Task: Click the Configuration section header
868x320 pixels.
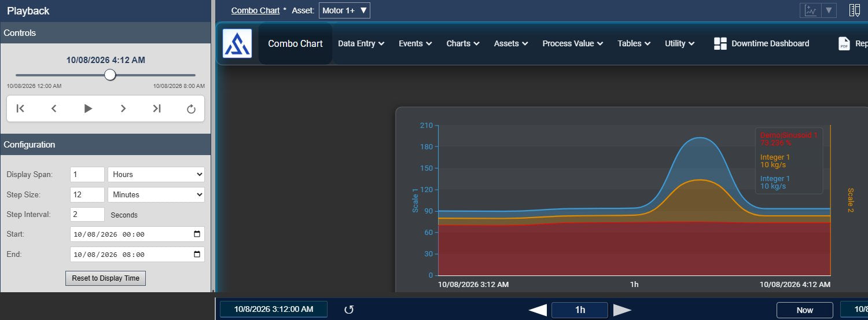Action: point(105,145)
